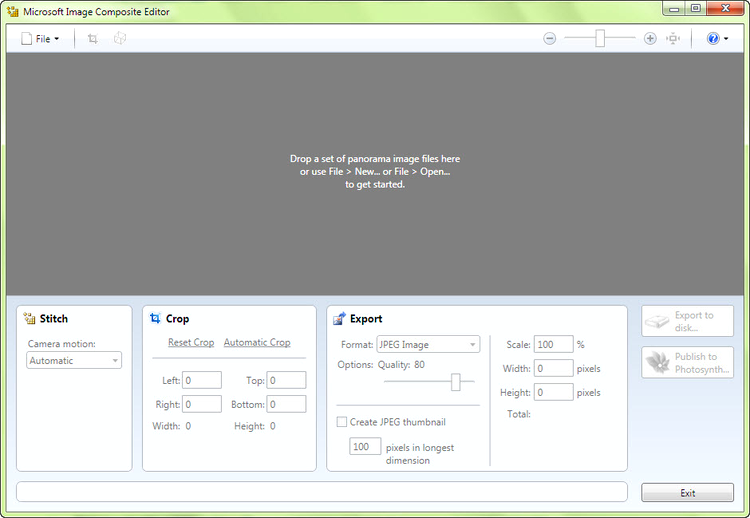Maximize the Image Composite Editor window
Image resolution: width=750 pixels, height=518 pixels.
pos(696,8)
